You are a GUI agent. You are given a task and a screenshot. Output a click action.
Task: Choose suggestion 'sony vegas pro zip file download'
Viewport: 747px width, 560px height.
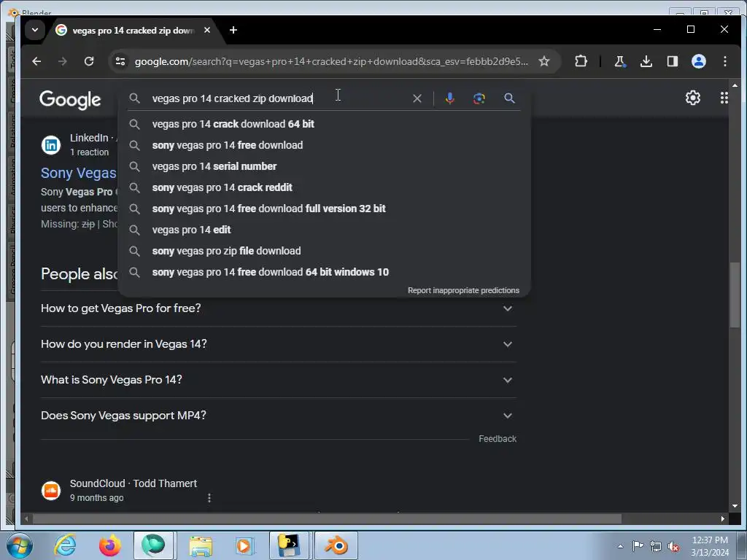[x=324, y=251]
